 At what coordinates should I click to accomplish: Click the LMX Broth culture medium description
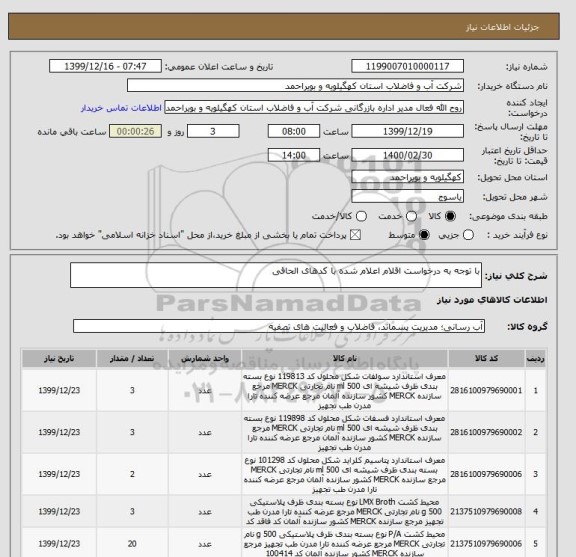pos(345,512)
